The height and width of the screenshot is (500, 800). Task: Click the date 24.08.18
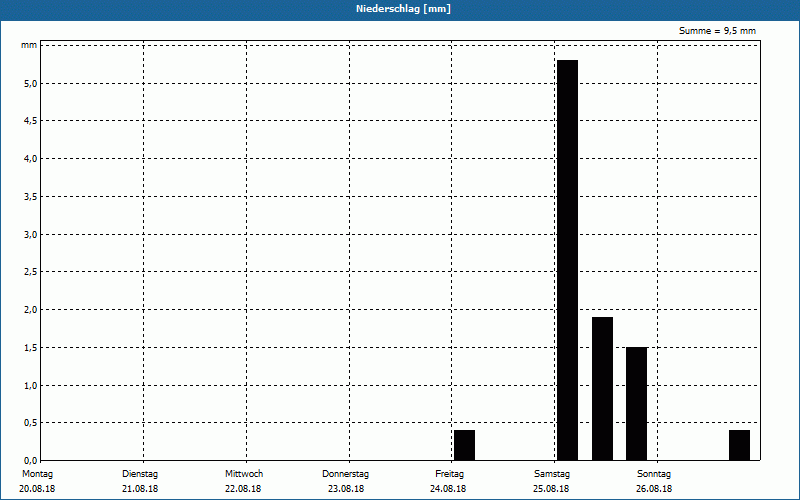[448, 489]
